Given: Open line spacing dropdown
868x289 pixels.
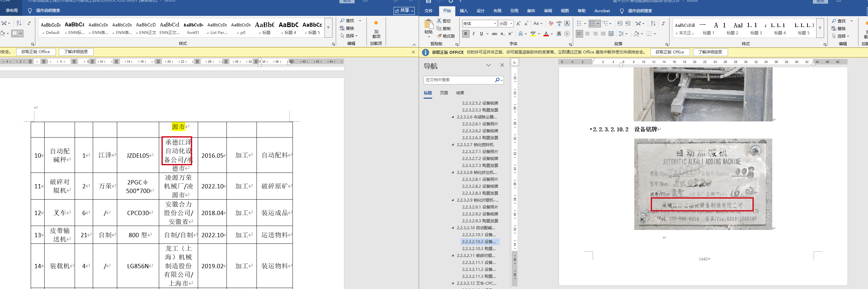Looking at the screenshot, I should (623, 34).
